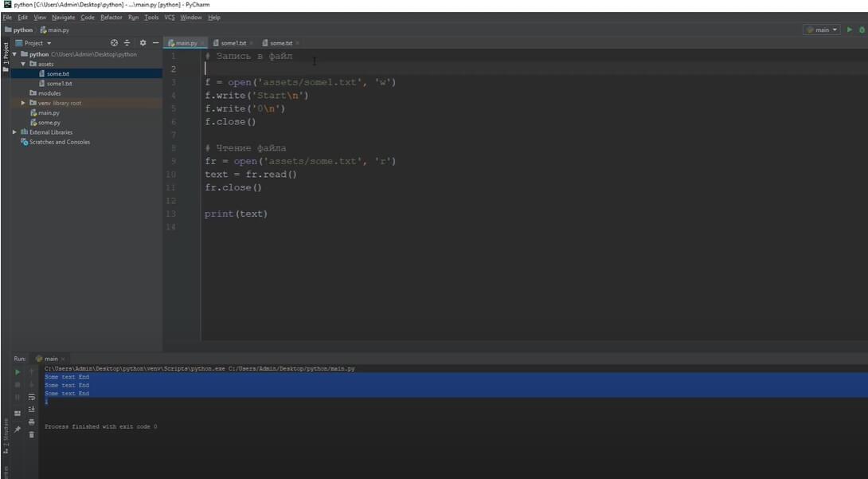Open the Navigate menu
The width and height of the screenshot is (868, 479).
pos(64,18)
